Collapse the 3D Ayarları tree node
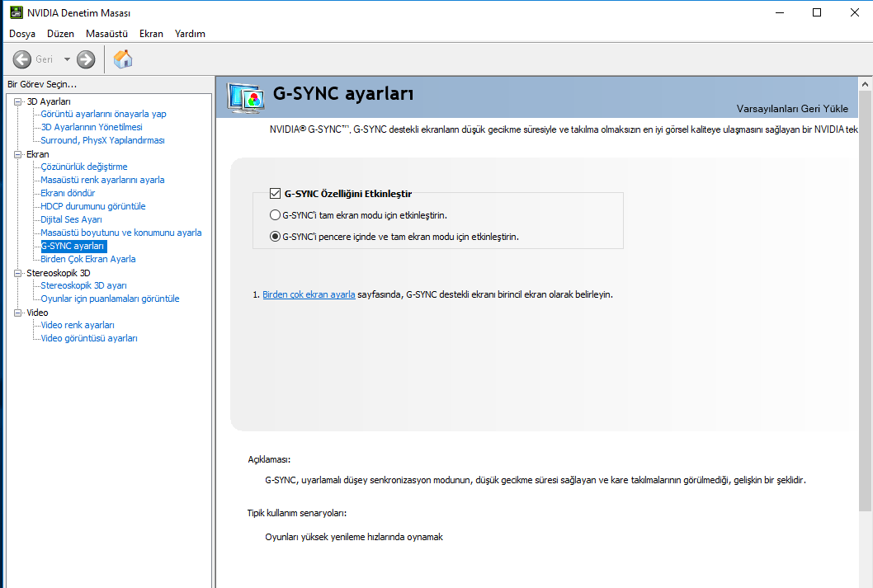873x588 pixels. pos(18,101)
